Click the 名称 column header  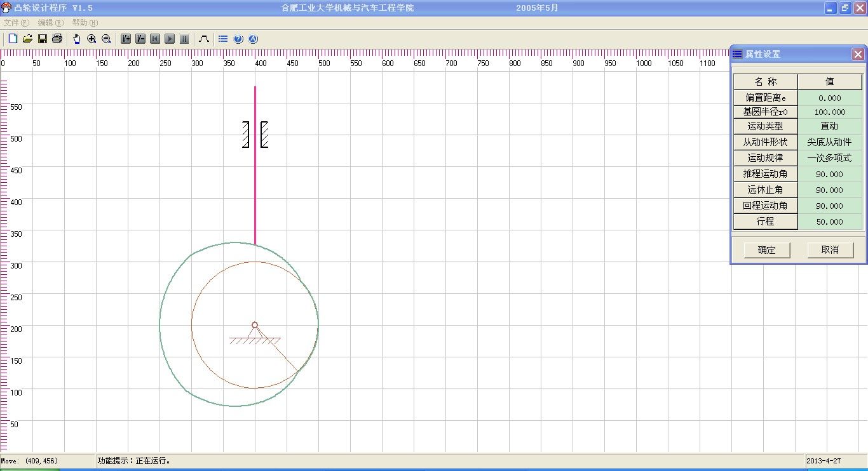766,82
